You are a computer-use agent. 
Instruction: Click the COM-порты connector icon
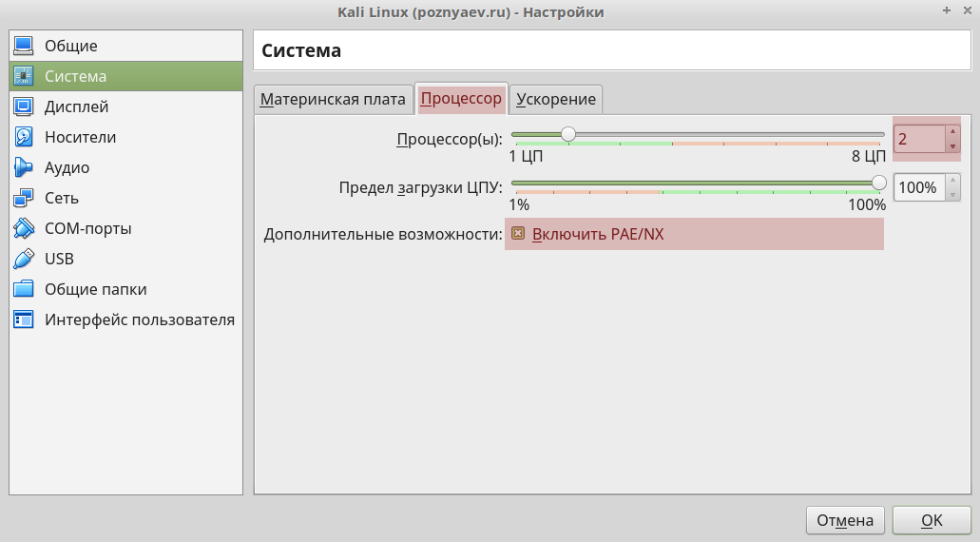click(24, 228)
